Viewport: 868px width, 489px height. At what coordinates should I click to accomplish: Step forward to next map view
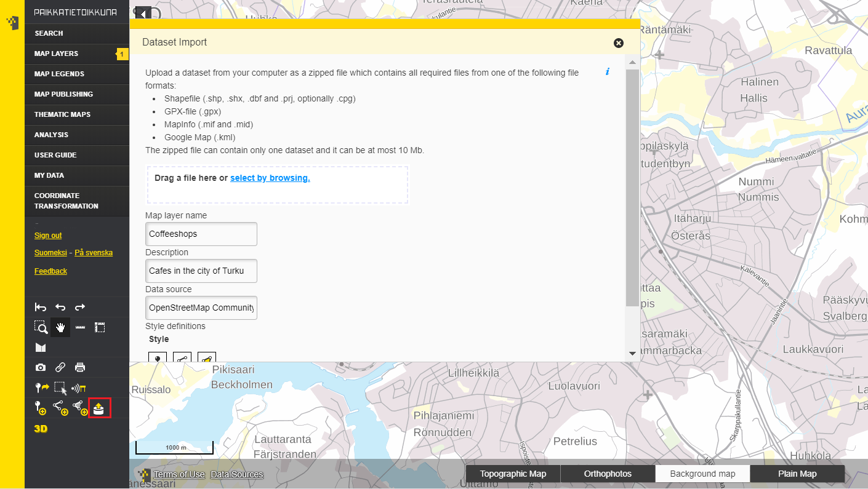[x=80, y=308]
